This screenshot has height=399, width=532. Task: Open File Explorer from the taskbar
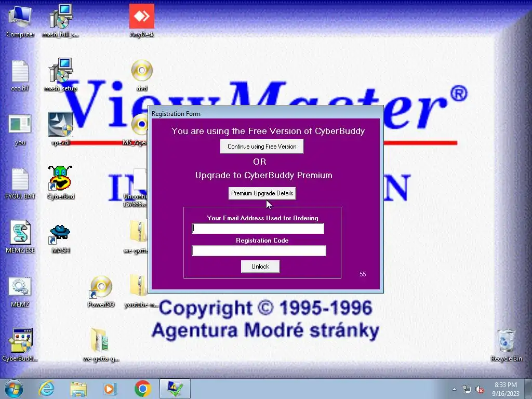78,389
